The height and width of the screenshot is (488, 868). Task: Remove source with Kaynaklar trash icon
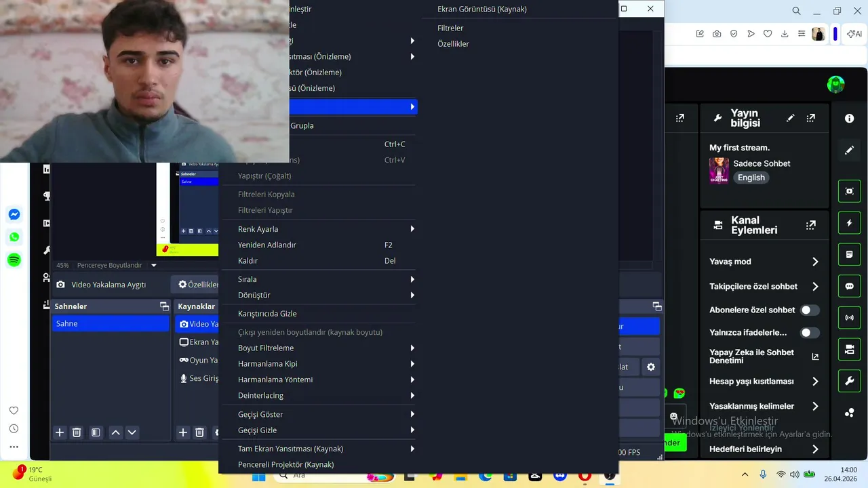click(x=199, y=432)
